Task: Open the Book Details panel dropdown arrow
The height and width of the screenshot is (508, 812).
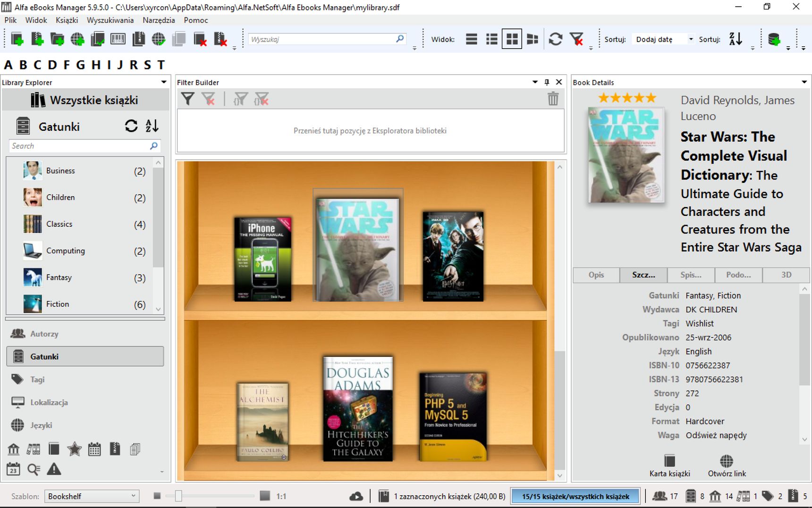Action: (x=804, y=82)
